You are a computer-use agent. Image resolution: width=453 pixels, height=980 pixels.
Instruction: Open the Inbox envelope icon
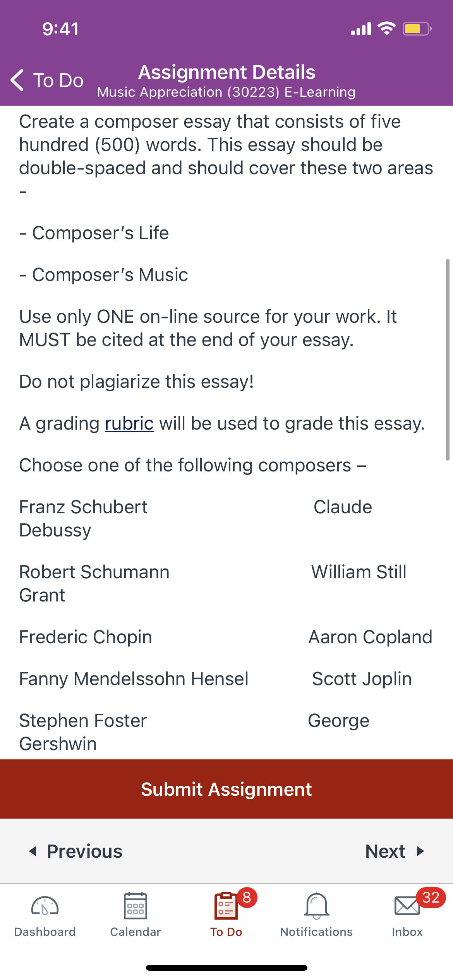pos(407,906)
